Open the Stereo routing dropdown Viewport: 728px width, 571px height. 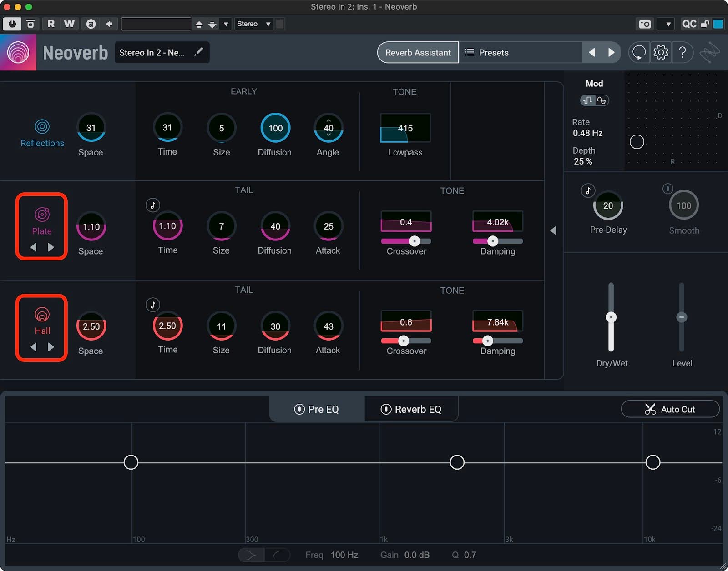(x=254, y=24)
